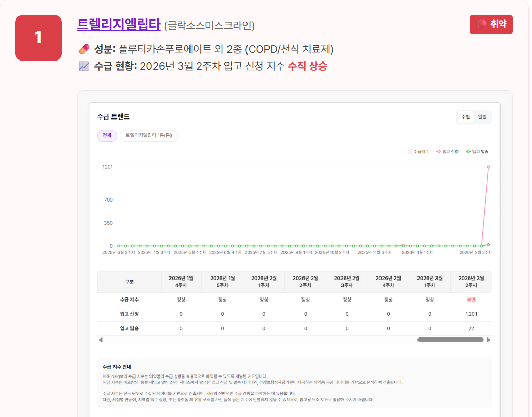Toggle the 입고 신청 legend series
Screen dimensions: 532x417
coord(448,152)
